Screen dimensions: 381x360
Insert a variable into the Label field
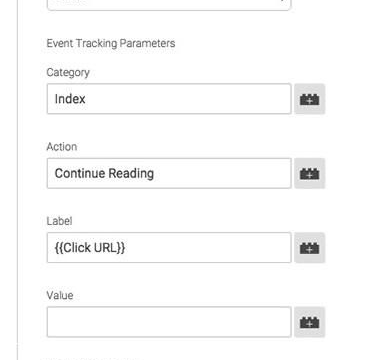309,248
